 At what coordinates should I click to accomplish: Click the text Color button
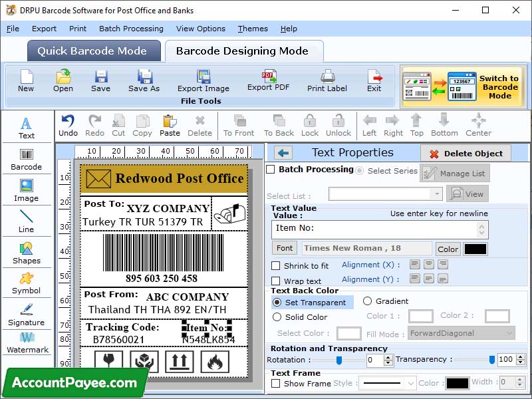pos(448,249)
